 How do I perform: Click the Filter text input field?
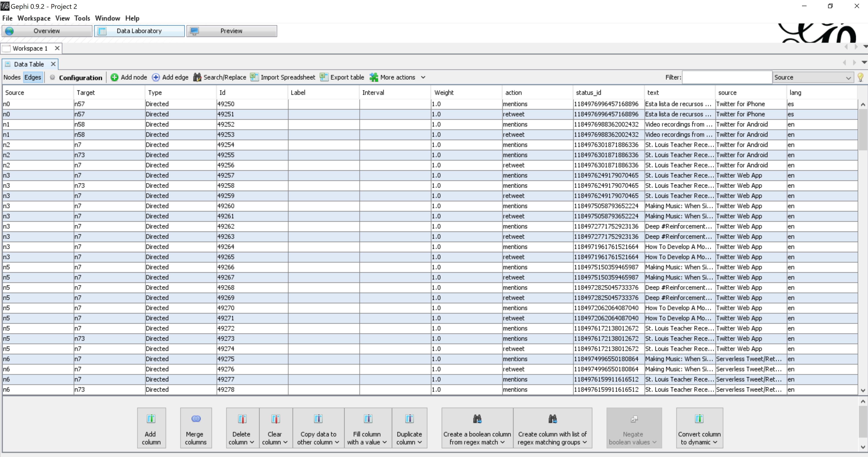[727, 77]
